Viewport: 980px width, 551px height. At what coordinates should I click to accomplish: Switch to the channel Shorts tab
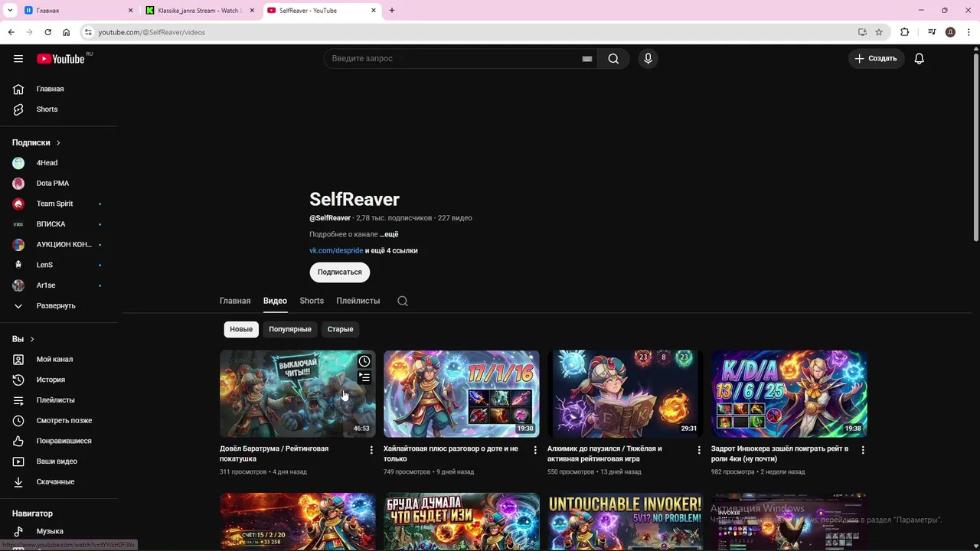pos(312,301)
